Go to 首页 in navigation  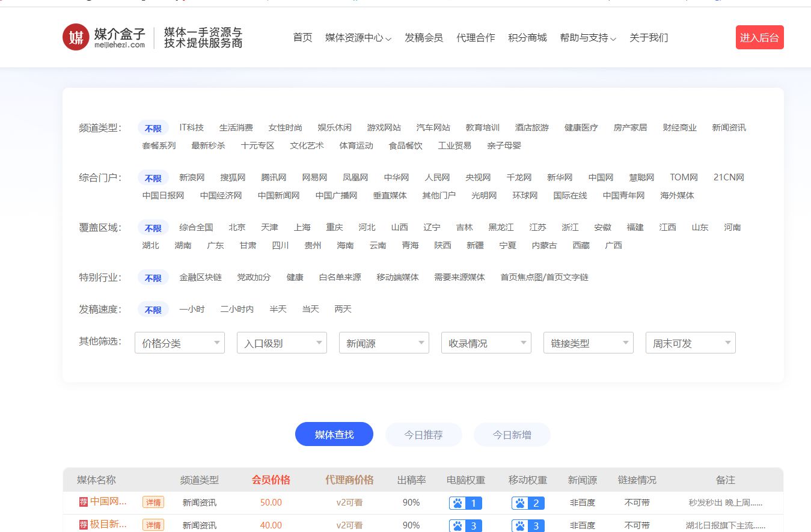[302, 37]
